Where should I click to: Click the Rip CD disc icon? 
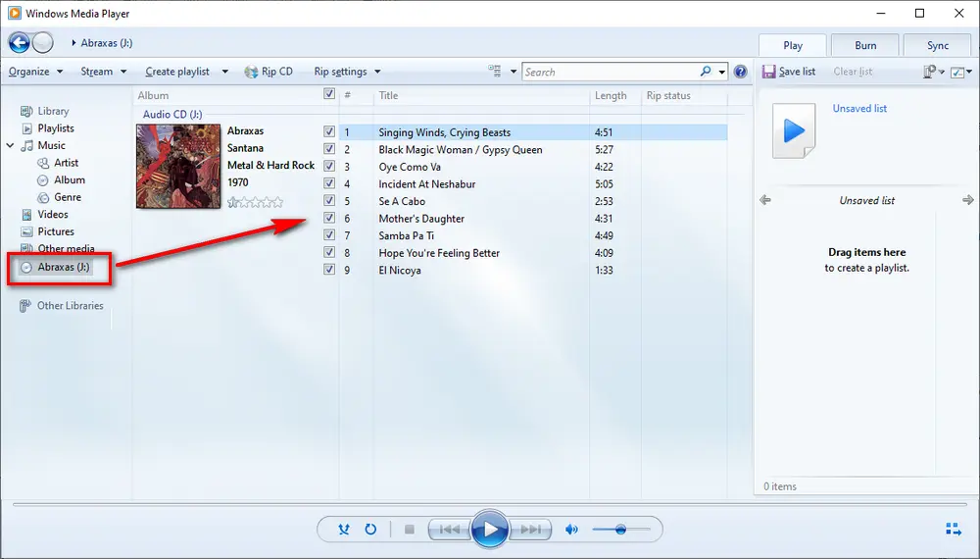pos(251,72)
